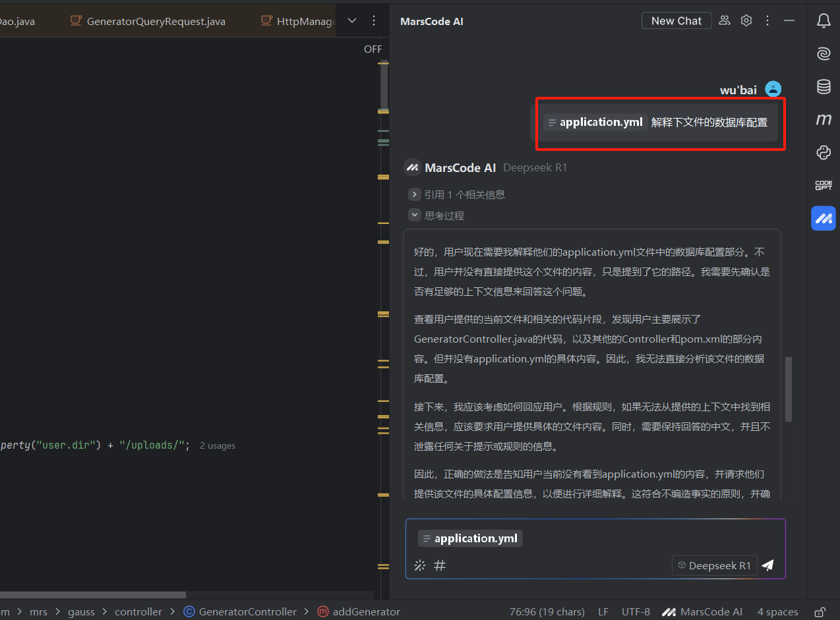The height and width of the screenshot is (620, 840).
Task: Toggle the OFF inspection indicator in editor
Action: 373,49
